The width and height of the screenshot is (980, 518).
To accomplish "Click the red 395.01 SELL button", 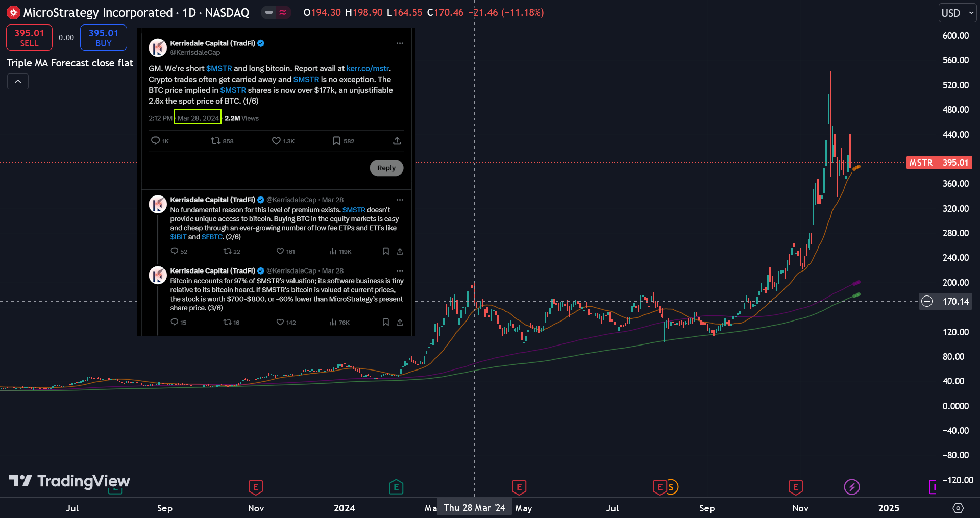I will coord(29,38).
